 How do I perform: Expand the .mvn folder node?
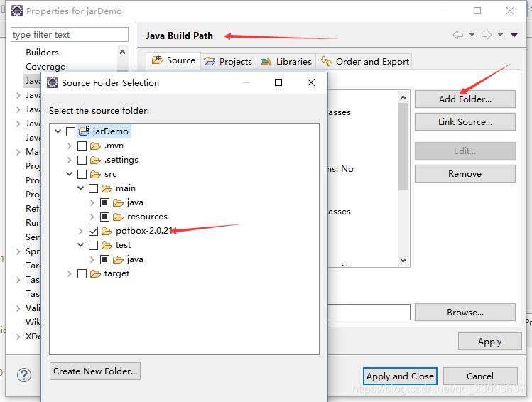click(69, 146)
